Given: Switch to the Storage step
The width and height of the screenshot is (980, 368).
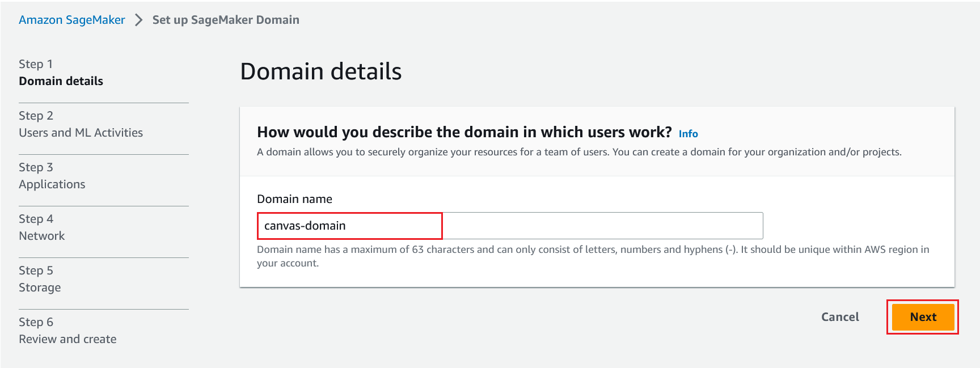Looking at the screenshot, I should click(x=40, y=287).
